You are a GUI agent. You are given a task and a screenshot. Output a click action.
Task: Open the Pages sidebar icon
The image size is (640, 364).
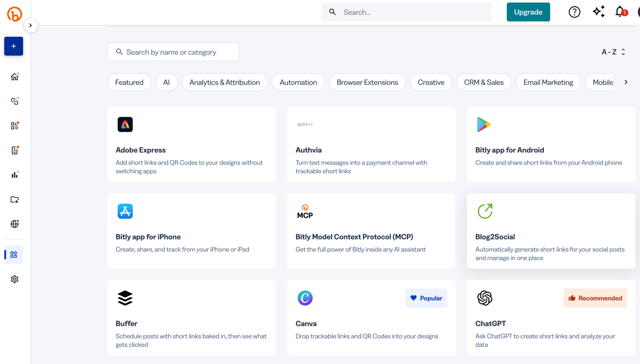click(14, 150)
